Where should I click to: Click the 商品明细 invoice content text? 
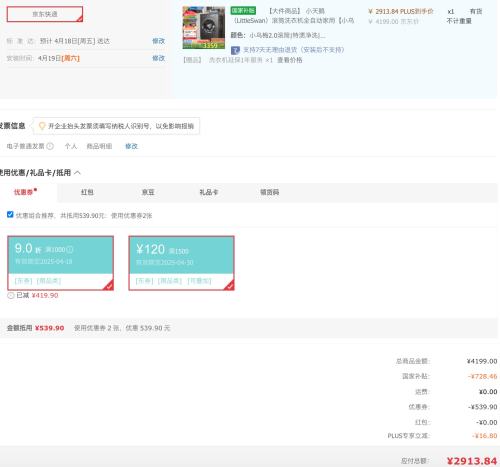pyautogui.click(x=99, y=146)
